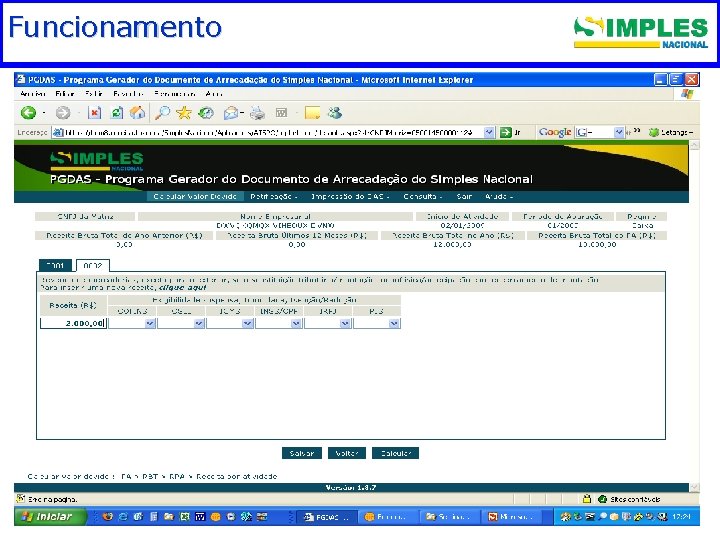Screen dimensions: 720x540
Task: Click in the browser address bar URL field
Action: coord(268,132)
